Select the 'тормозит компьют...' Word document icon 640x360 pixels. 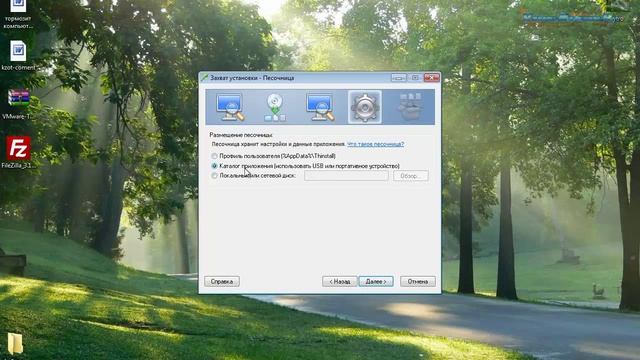coord(18,15)
